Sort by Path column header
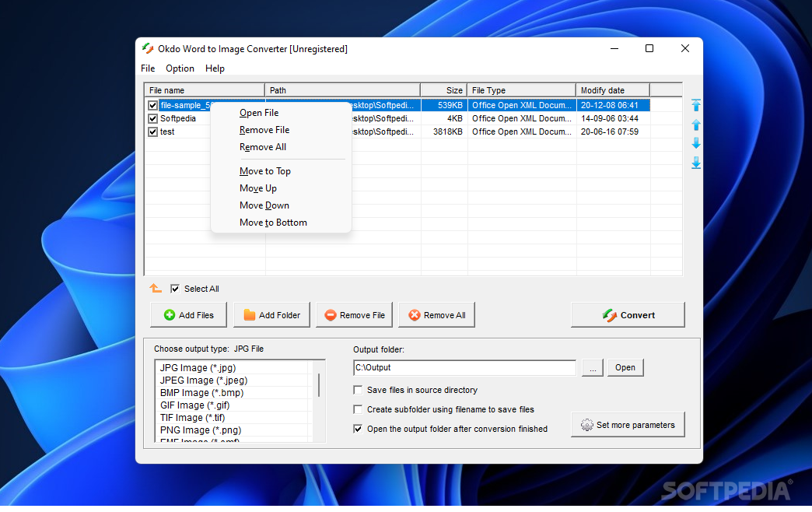Image resolution: width=812 pixels, height=512 pixels. pos(342,90)
